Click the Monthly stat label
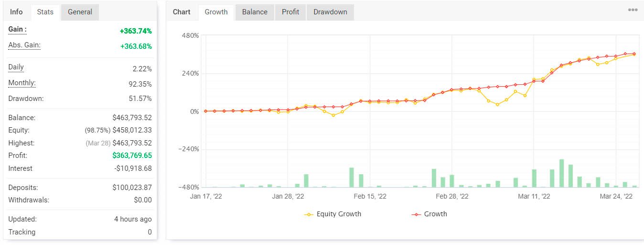Viewport: 644px width, 245px height. click(21, 83)
